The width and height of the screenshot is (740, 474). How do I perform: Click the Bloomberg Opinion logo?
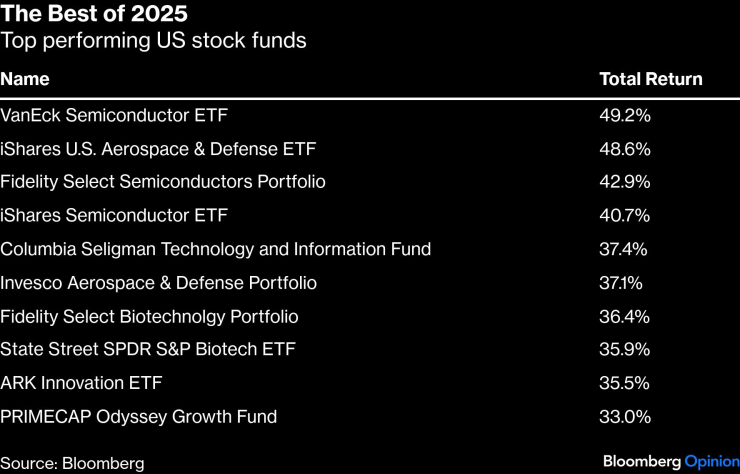point(670,461)
